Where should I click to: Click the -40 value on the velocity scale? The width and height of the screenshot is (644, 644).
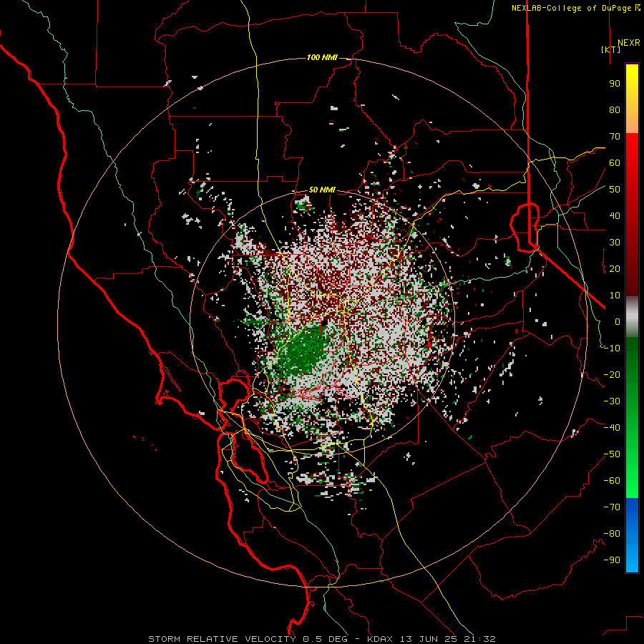pos(612,428)
